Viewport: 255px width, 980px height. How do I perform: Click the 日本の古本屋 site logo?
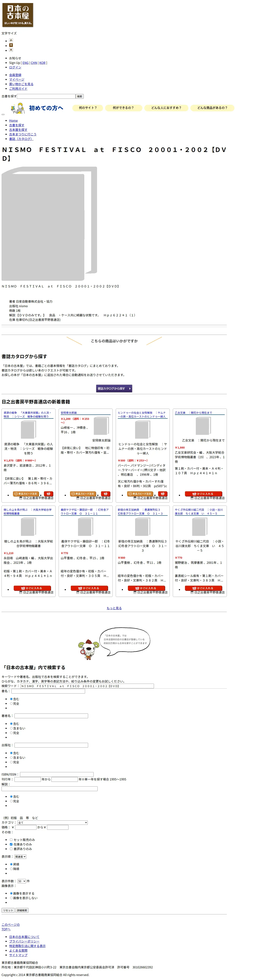click(18, 15)
